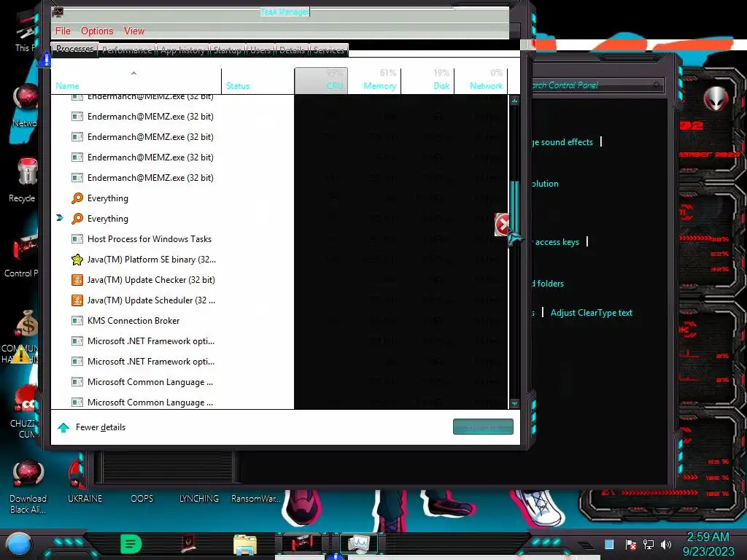Open Adjust ClearType text link
Image resolution: width=747 pixels, height=560 pixels.
click(591, 313)
